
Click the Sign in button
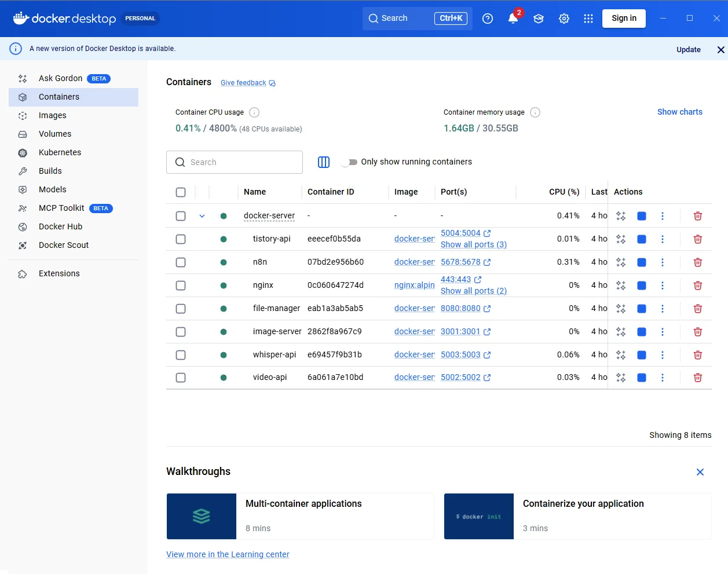click(x=624, y=19)
